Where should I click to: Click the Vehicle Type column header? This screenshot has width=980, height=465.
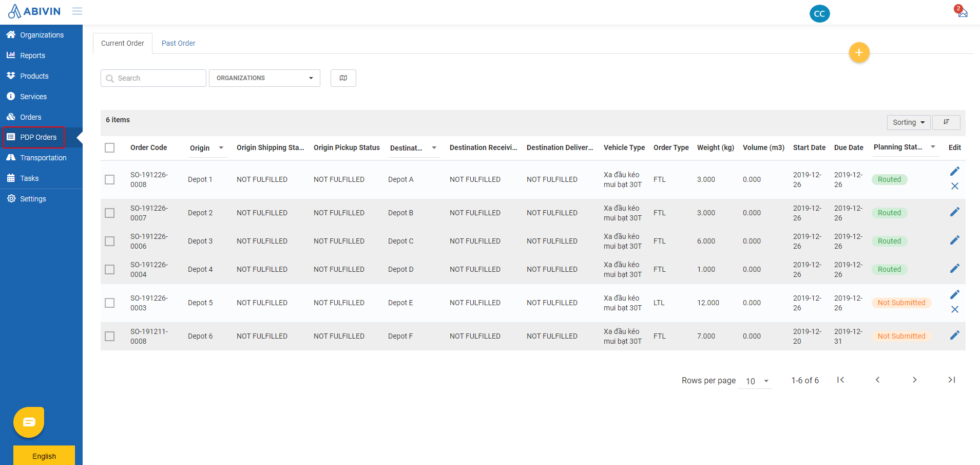pos(624,147)
